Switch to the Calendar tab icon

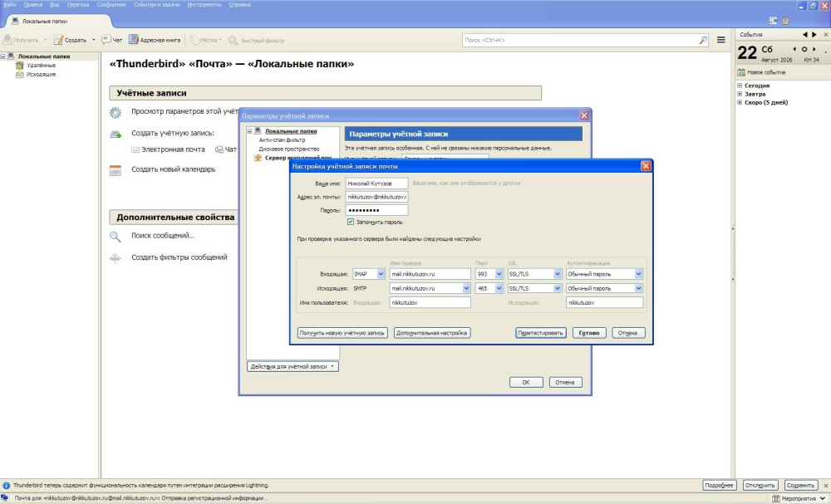coord(773,21)
